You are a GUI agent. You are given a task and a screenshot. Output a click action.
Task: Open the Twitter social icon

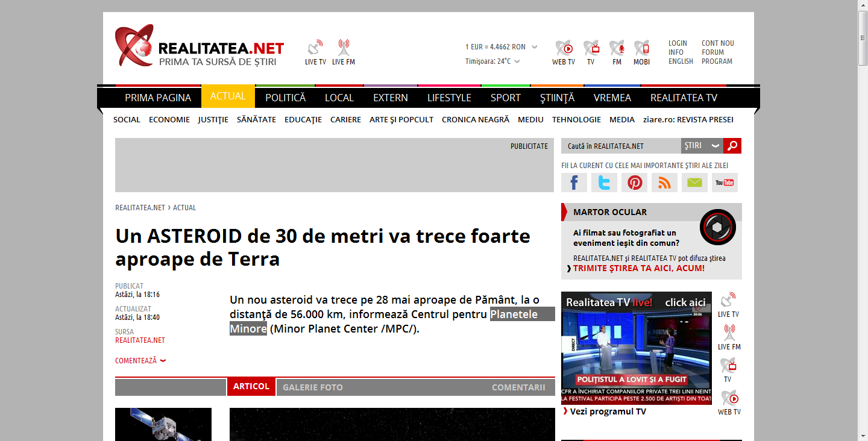coord(604,183)
